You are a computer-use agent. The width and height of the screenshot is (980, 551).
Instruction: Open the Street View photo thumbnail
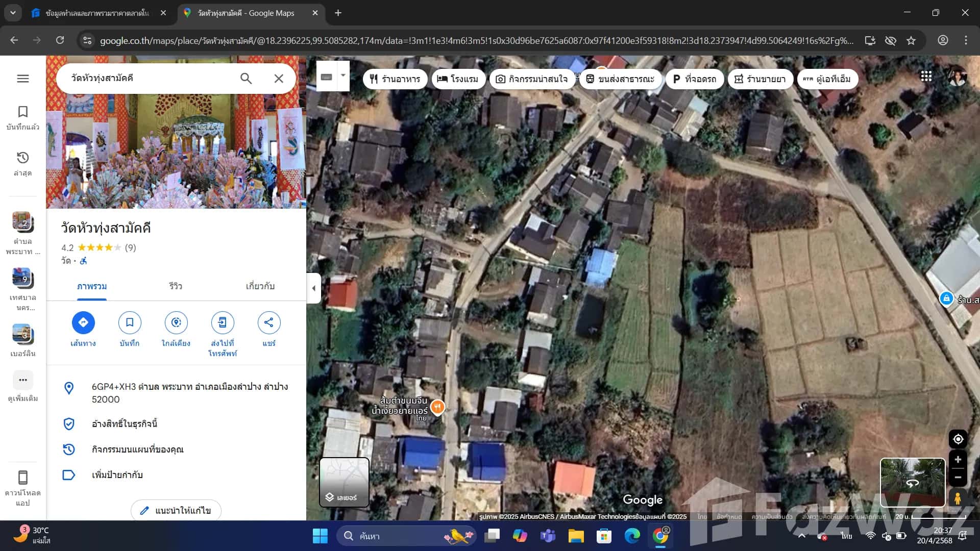point(912,482)
